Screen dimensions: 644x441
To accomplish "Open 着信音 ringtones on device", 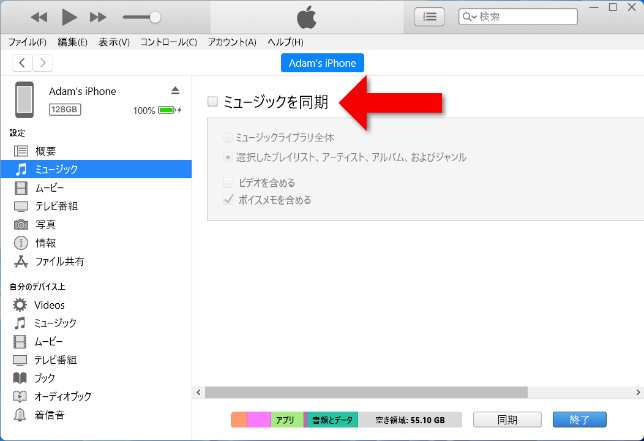I will coord(96,415).
